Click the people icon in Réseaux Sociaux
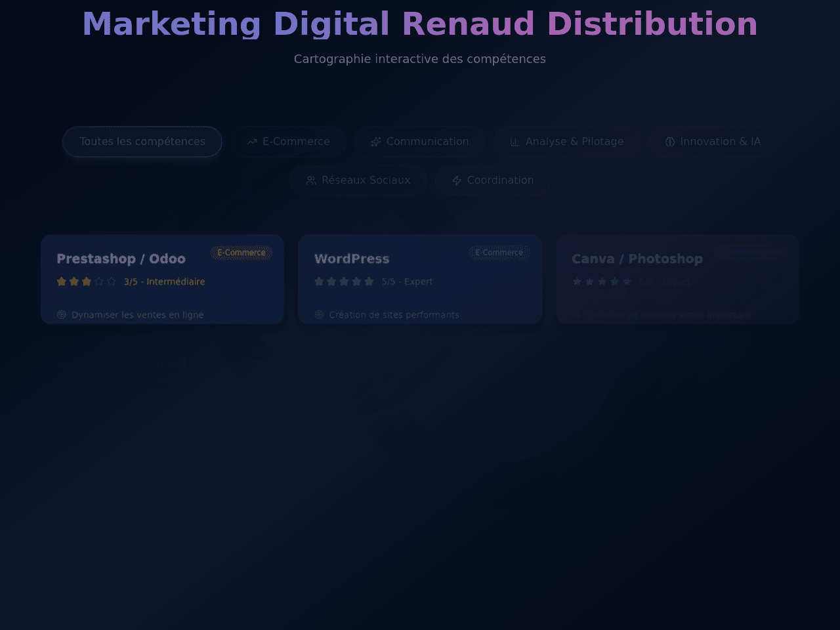The width and height of the screenshot is (840, 630). click(x=311, y=180)
